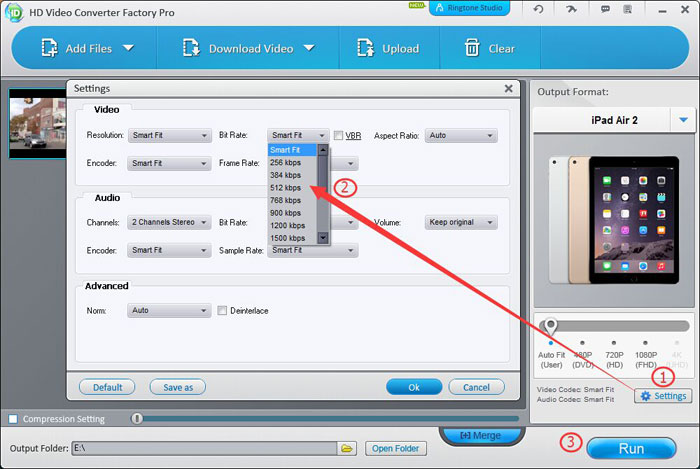Open the audio Channels dropdown
This screenshot has height=469, width=700.
pyautogui.click(x=169, y=222)
